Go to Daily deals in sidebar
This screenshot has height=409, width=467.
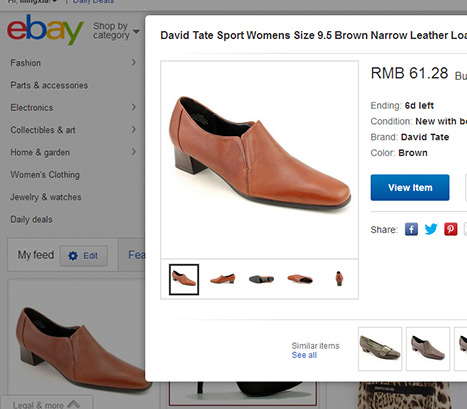pos(31,219)
